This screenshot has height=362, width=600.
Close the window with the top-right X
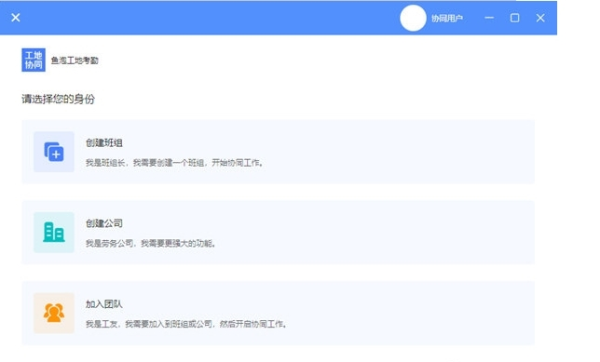tap(540, 18)
